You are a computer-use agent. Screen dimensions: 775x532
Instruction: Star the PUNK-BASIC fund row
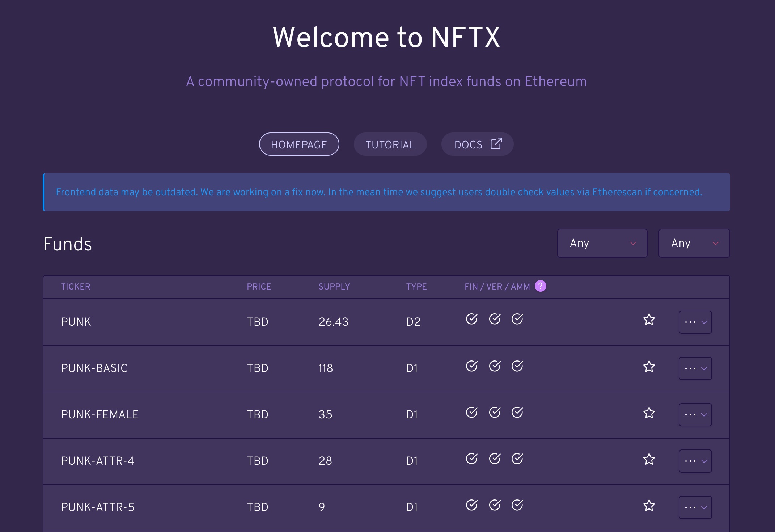[x=649, y=367]
